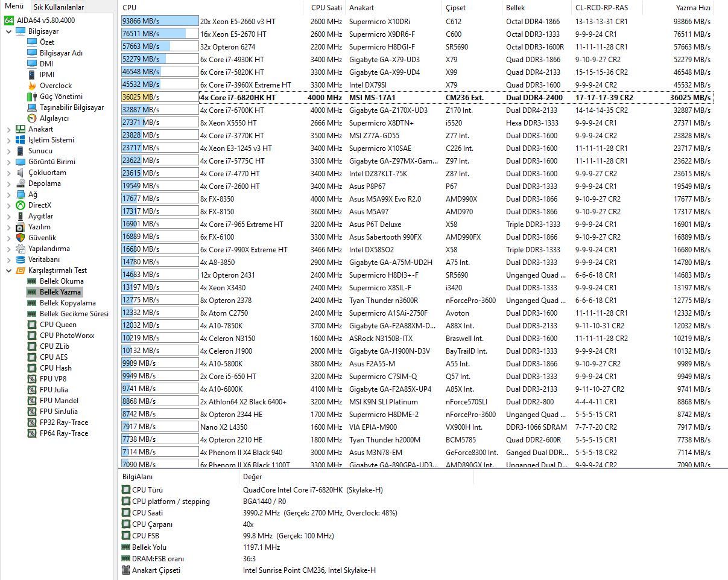Open the DMI tree entry
Screen dimensions: 728x580
pos(46,64)
